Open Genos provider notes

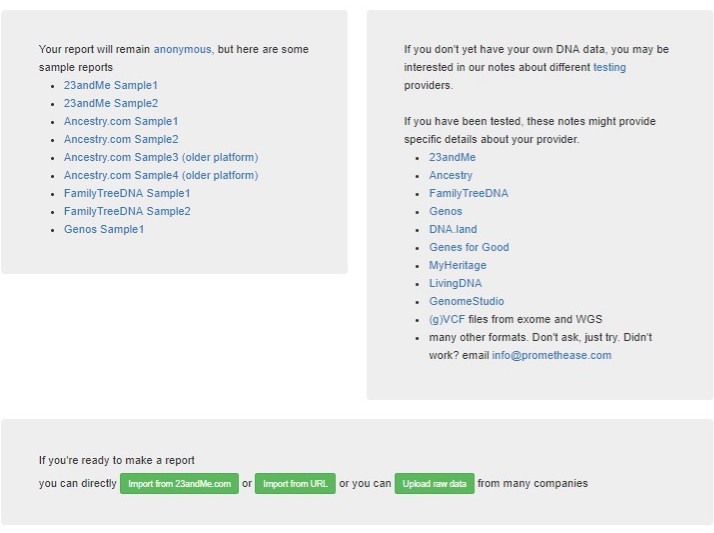point(445,211)
